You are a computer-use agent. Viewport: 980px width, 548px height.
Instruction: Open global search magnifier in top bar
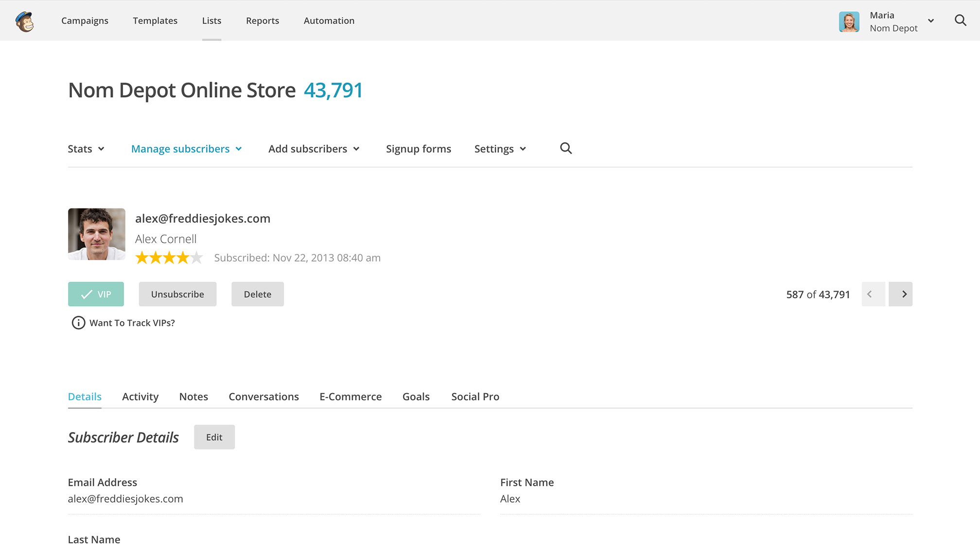(x=960, y=20)
